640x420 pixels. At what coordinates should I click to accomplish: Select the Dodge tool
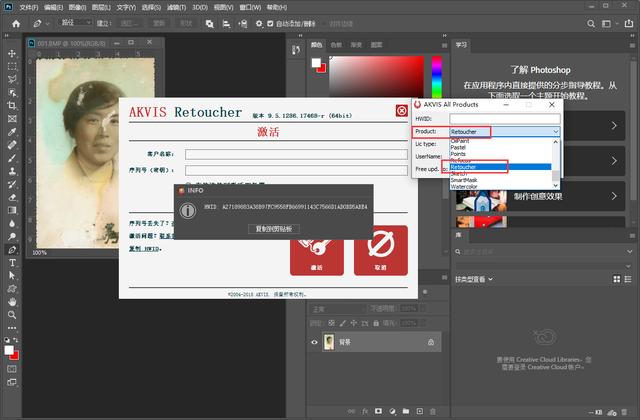point(12,236)
